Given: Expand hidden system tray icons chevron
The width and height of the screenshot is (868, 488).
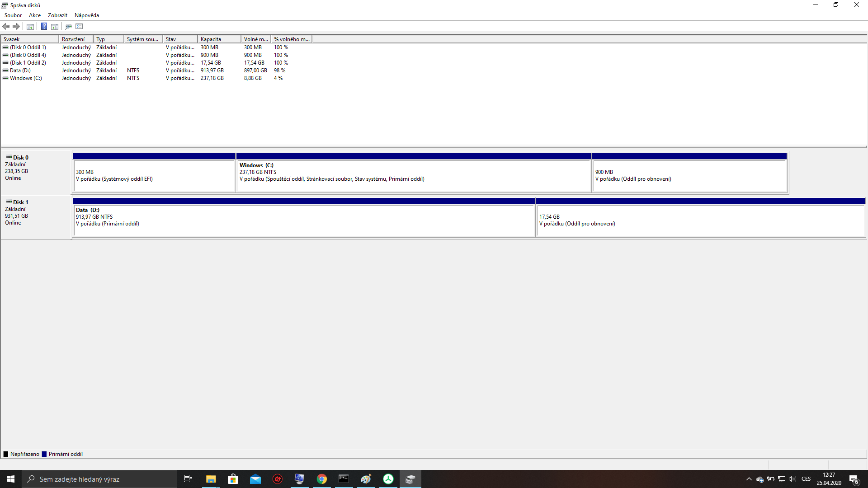Looking at the screenshot, I should (x=749, y=479).
